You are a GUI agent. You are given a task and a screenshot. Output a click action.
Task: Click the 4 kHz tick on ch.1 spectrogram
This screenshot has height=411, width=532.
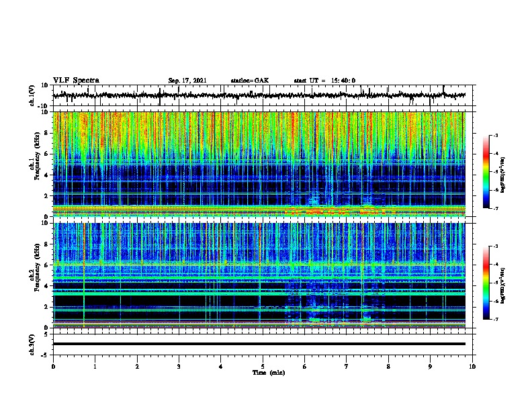(x=46, y=175)
